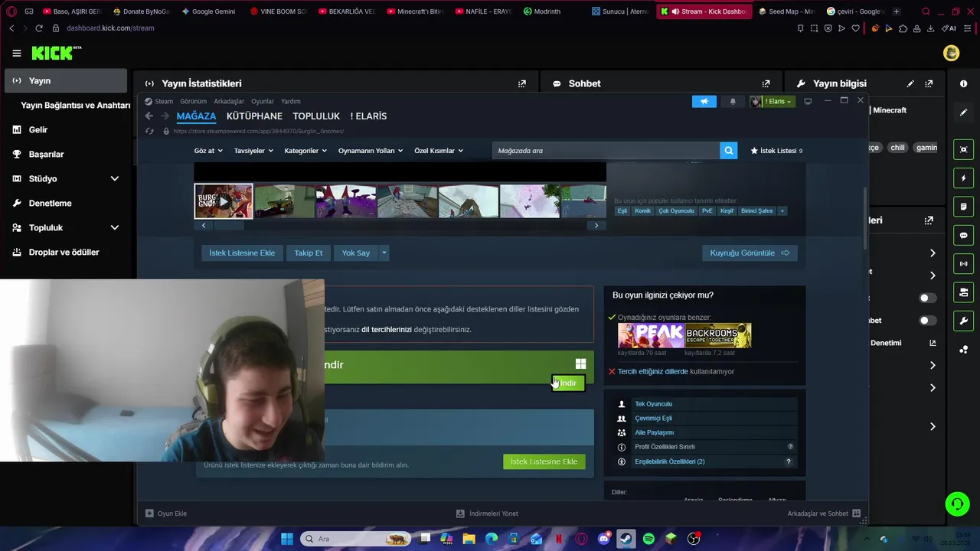Click the info icon in Kick's right rail
The height and width of the screenshot is (551, 980).
tap(964, 83)
